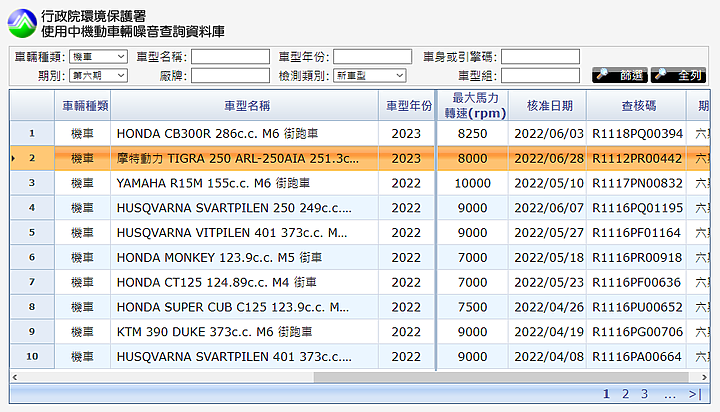The width and height of the screenshot is (720, 412).
Task: Click check code R1116PA00664
Action: click(637, 356)
